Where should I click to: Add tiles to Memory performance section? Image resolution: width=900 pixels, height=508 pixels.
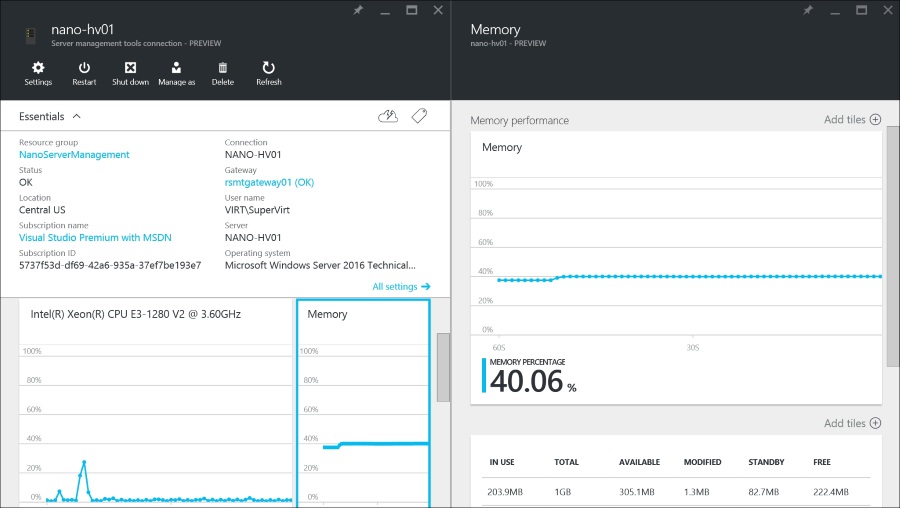coord(852,119)
